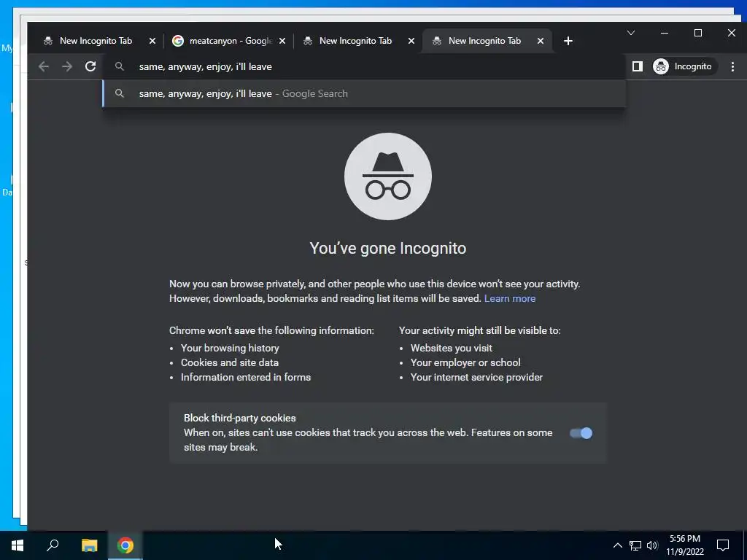747x560 pixels.
Task: Click the browser Back arrow
Action: pyautogui.click(x=44, y=66)
